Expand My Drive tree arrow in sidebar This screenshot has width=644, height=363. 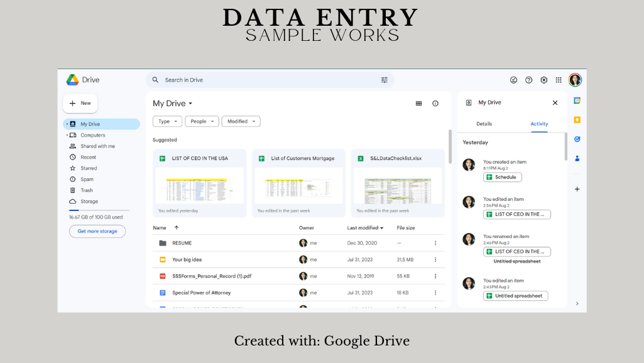67,124
